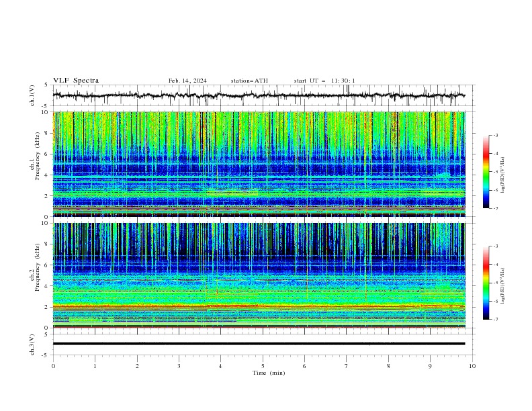Click the red 2 kHz band in ch.2 spectrogram

click(259, 306)
